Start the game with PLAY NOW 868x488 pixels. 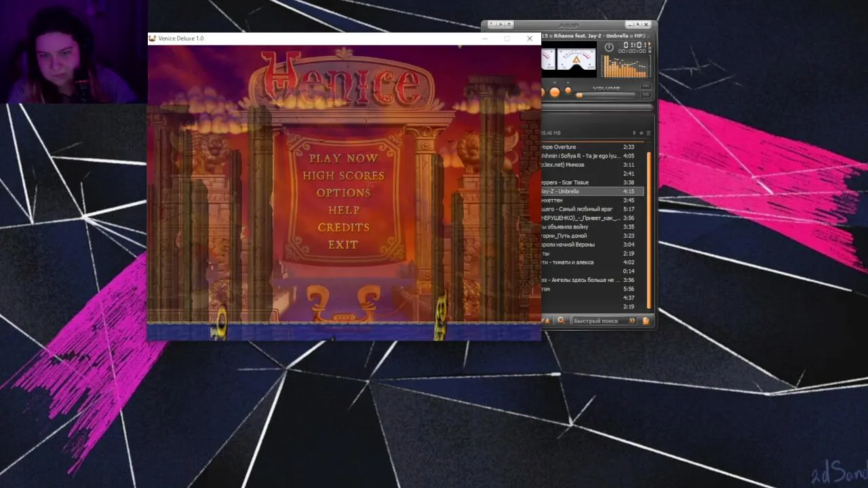tap(343, 158)
